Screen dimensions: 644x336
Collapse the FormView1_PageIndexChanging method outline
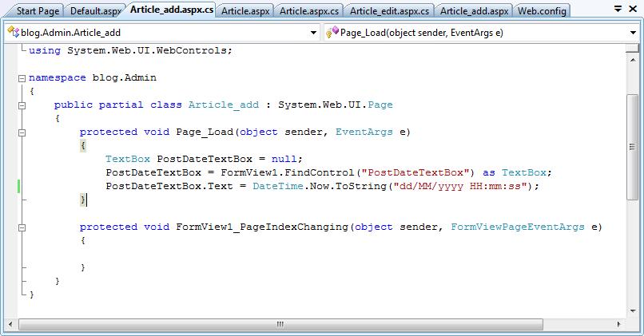[x=22, y=227]
